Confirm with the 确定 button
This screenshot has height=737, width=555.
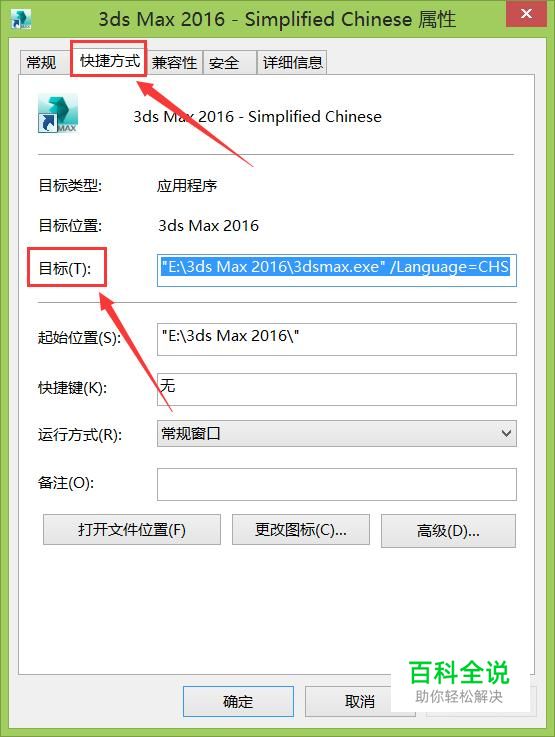238,701
